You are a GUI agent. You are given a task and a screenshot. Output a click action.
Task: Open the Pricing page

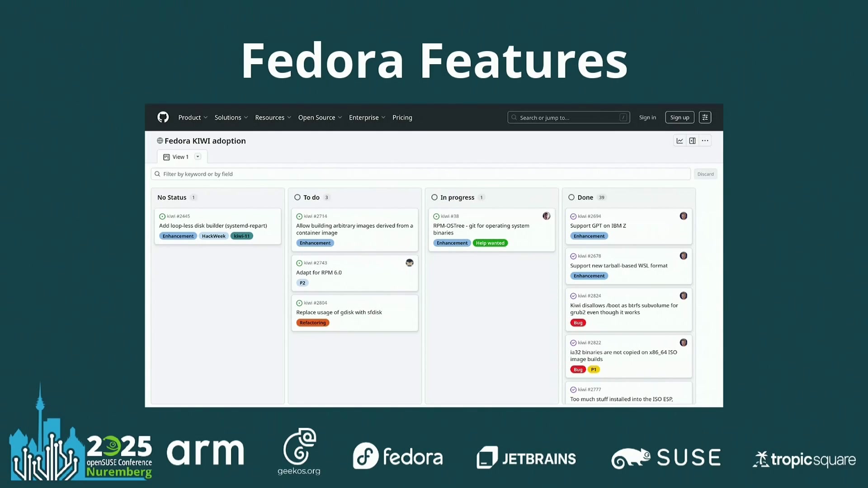tap(402, 117)
